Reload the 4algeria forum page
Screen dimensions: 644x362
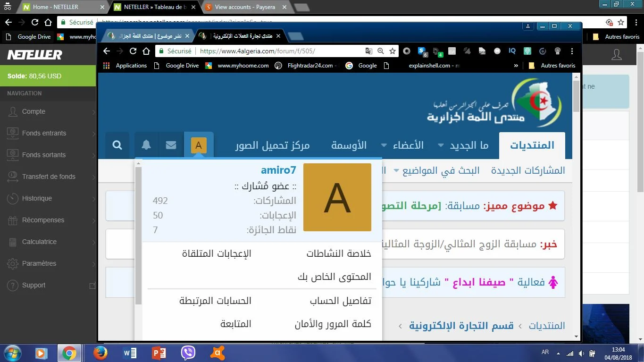(133, 51)
